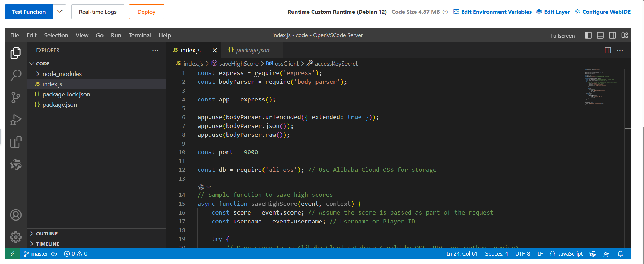Open the Alibaba Cloud toolkit icon in activity bar

tap(16, 164)
